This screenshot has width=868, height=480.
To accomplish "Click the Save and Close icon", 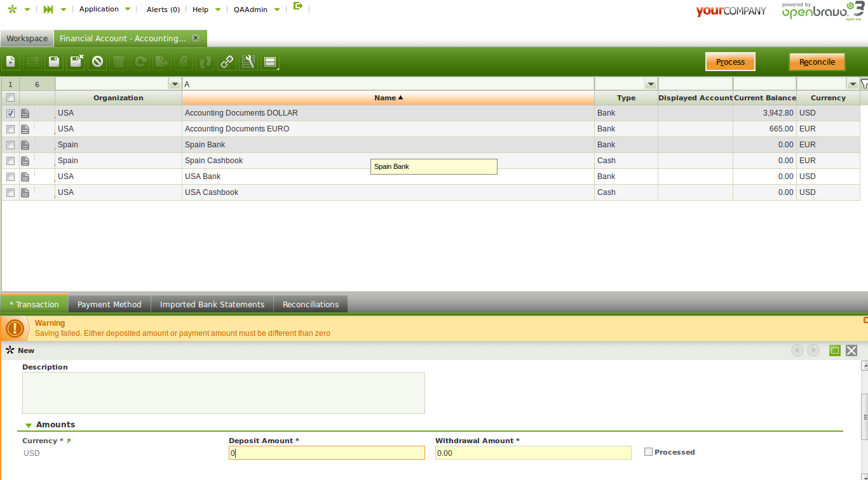I will (76, 62).
